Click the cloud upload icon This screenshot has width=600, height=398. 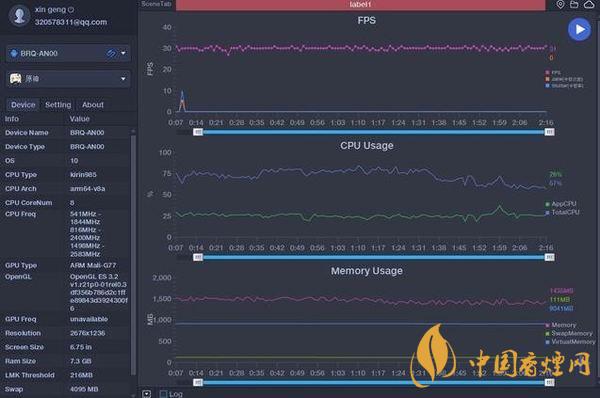point(589,5)
